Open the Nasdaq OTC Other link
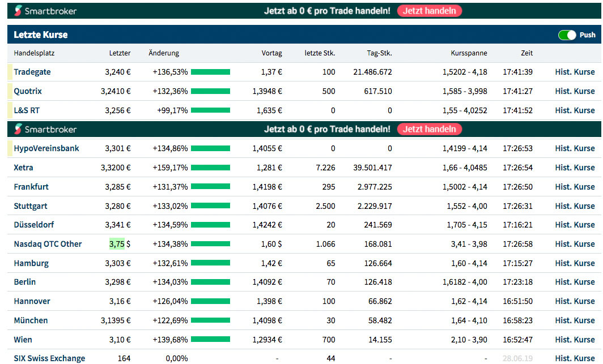 click(48, 244)
